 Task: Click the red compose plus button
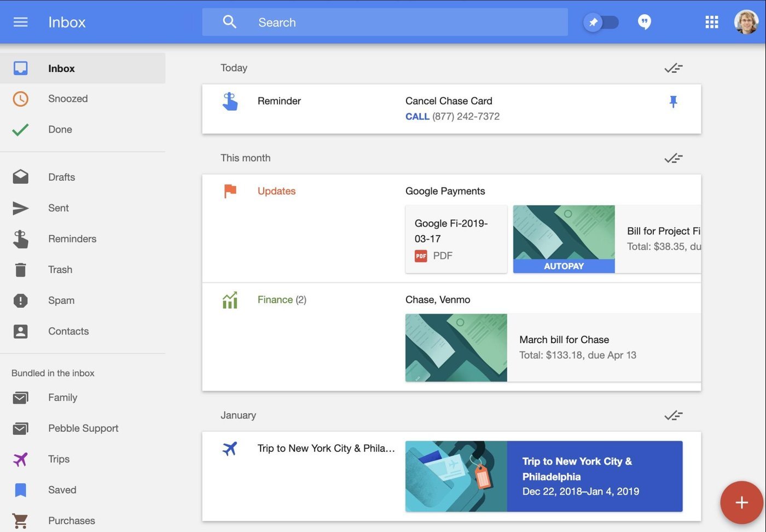(x=741, y=502)
